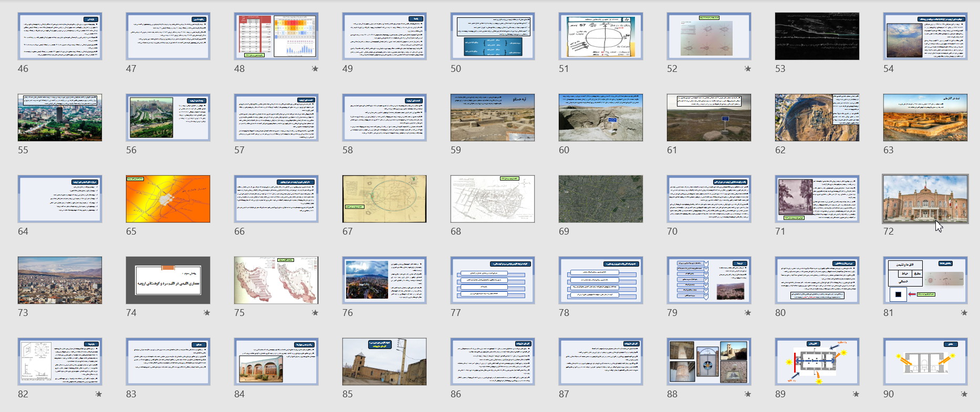Select the orange map slide 65

point(168,199)
